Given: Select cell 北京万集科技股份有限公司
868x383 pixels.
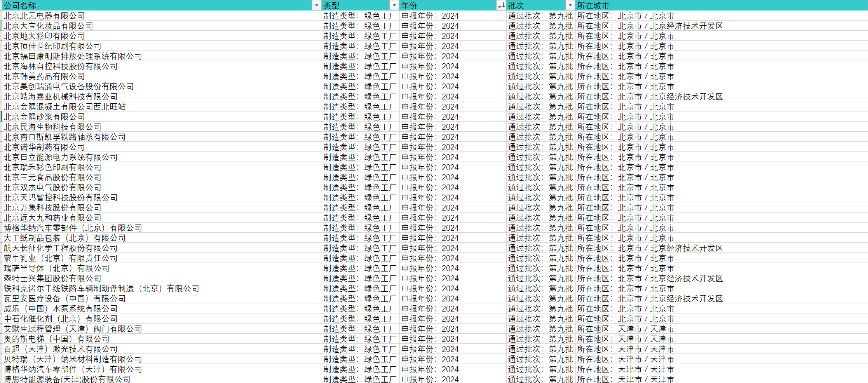Looking at the screenshot, I should 162,208.
